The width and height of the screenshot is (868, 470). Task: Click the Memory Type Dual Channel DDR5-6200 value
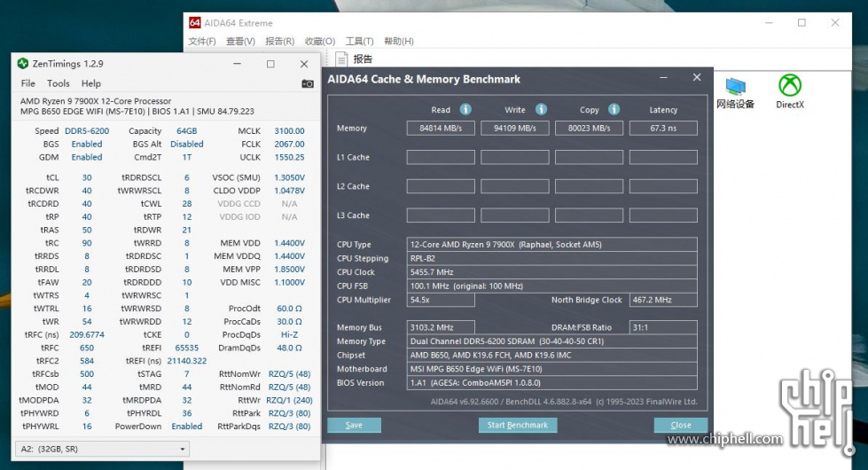(x=551, y=341)
